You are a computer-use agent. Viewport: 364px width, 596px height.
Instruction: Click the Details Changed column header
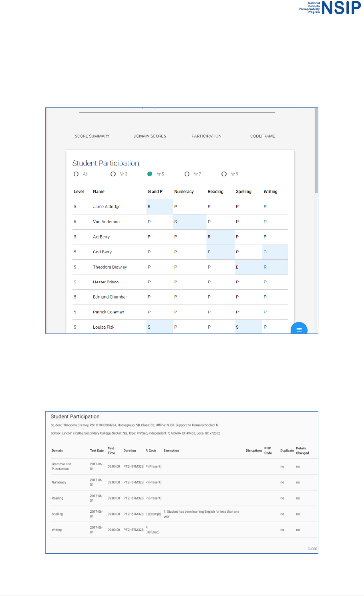point(302,451)
